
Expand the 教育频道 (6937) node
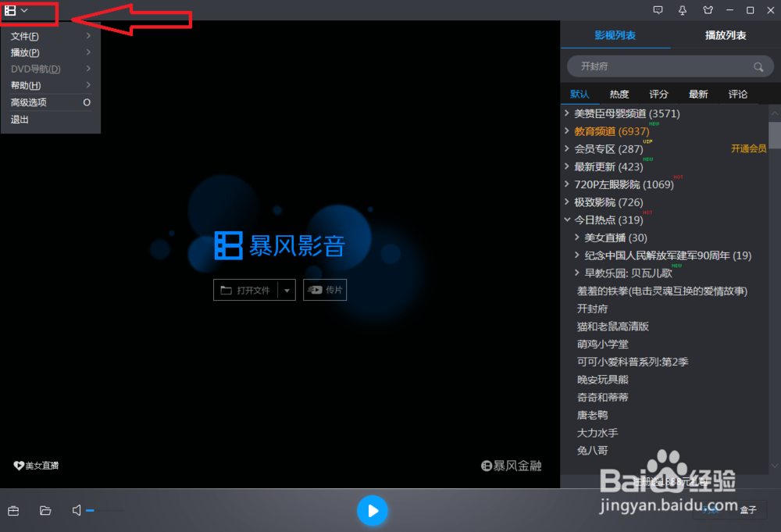567,131
